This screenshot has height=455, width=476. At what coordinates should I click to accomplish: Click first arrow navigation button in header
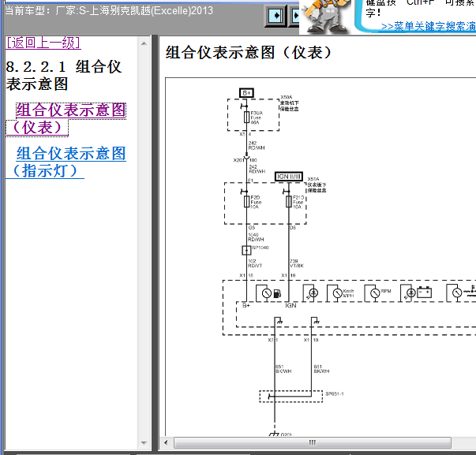tap(275, 16)
